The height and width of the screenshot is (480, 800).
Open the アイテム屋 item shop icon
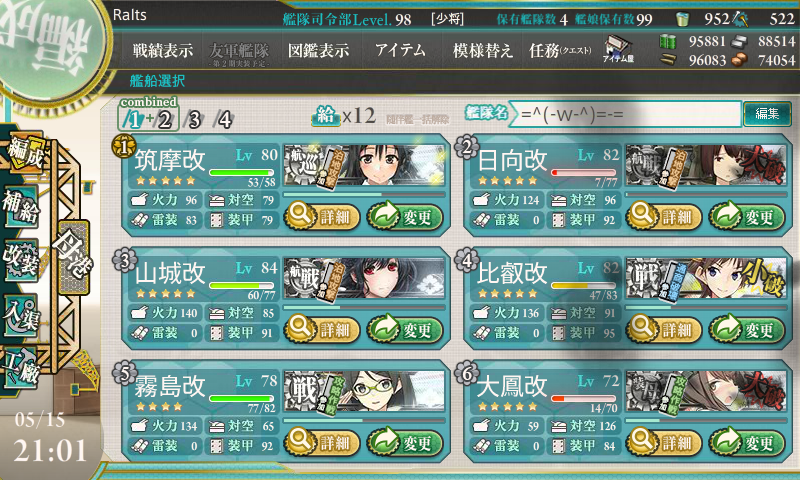(x=618, y=49)
